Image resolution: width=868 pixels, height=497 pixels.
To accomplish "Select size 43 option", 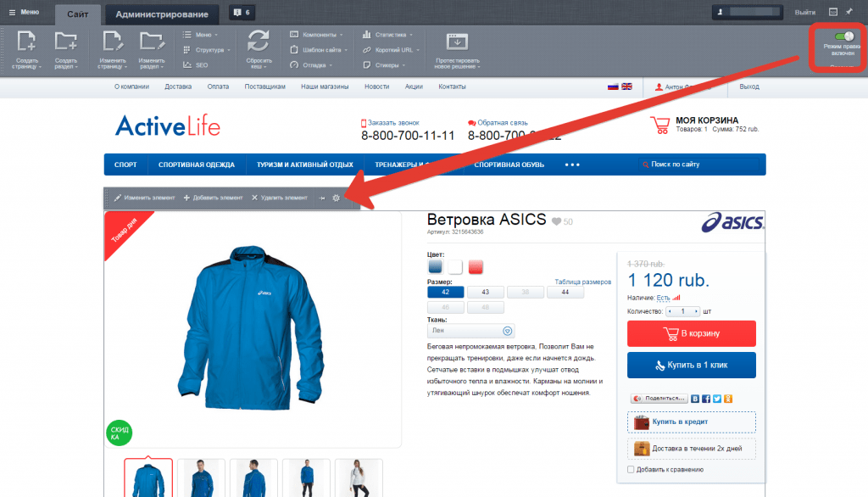I will [485, 292].
